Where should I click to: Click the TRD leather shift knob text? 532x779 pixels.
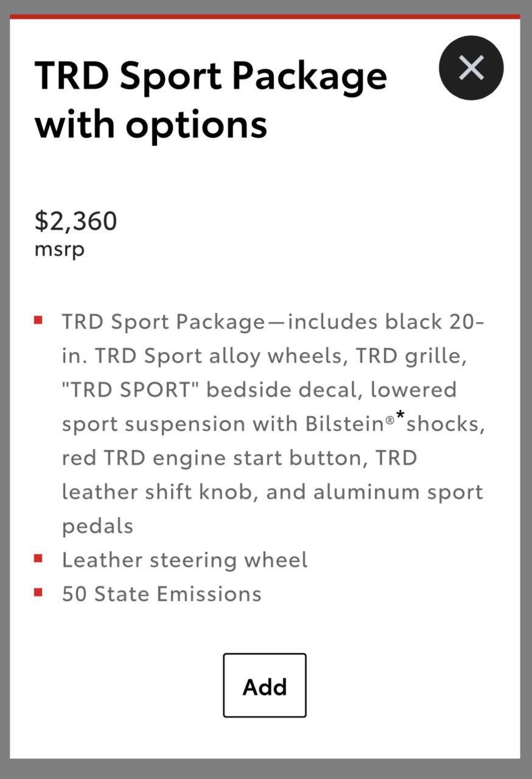point(239,474)
